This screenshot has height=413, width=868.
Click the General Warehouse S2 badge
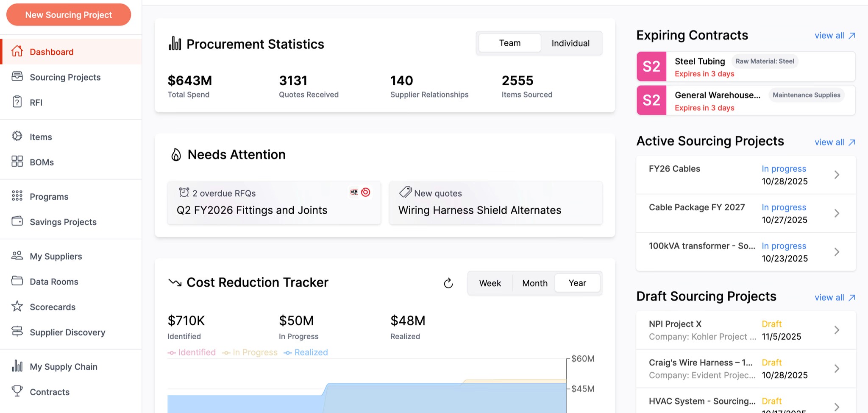tap(651, 100)
